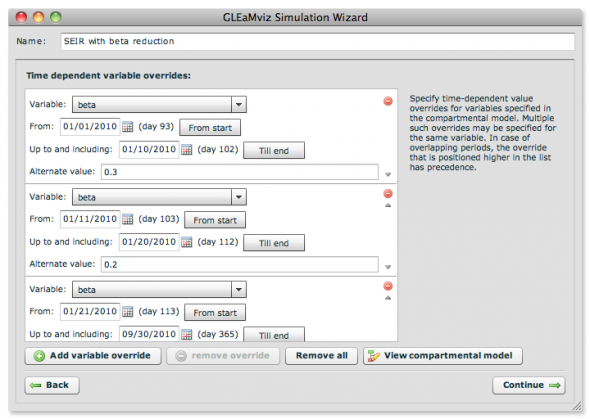Click the Remove all button
The width and height of the screenshot is (590, 419).
(x=321, y=356)
